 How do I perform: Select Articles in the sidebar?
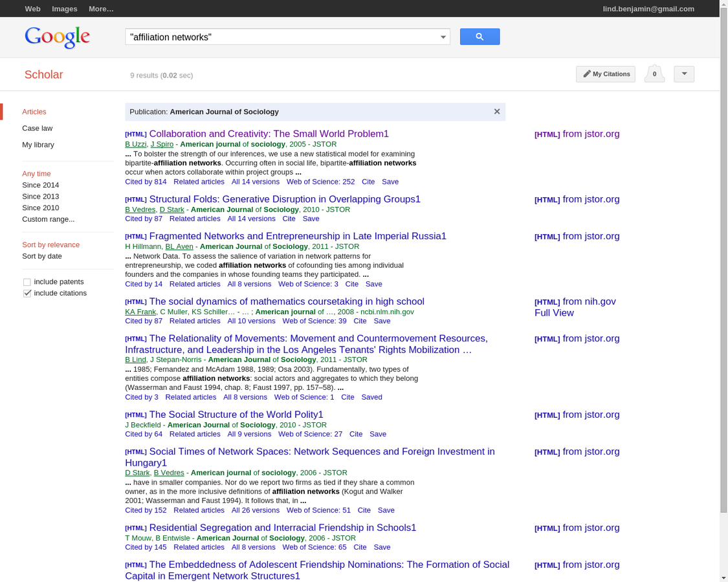(34, 112)
